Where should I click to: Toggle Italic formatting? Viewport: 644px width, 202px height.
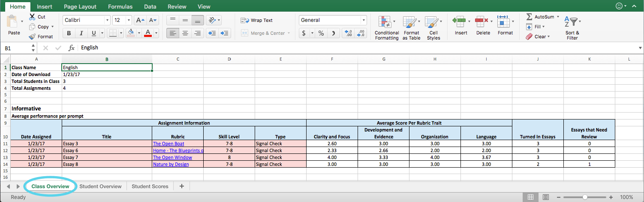pyautogui.click(x=81, y=33)
